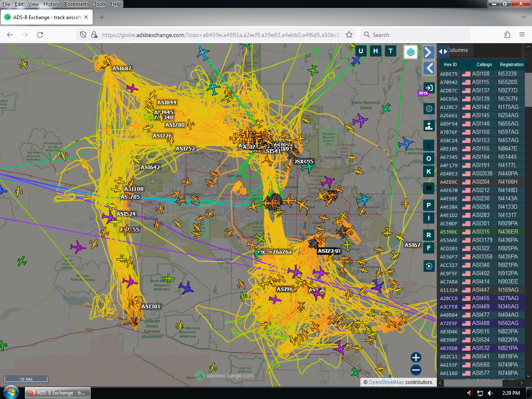Open the OpenStreetMap contributors link
This screenshot has height=399, width=532.
click(386, 382)
